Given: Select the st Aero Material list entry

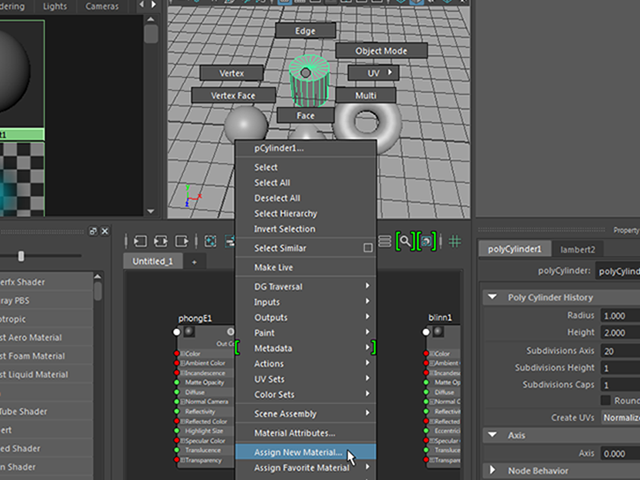Looking at the screenshot, I should (46, 338).
